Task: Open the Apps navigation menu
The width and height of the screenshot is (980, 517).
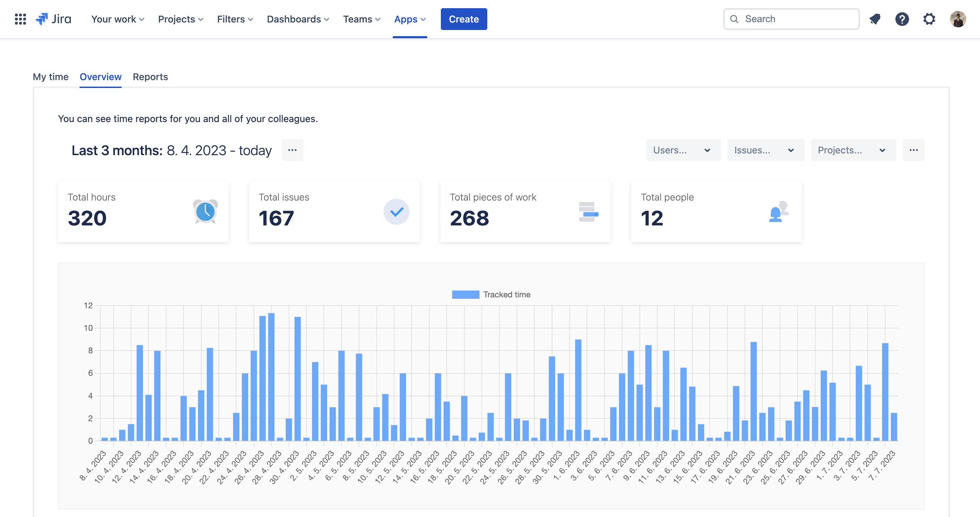Action: click(409, 18)
